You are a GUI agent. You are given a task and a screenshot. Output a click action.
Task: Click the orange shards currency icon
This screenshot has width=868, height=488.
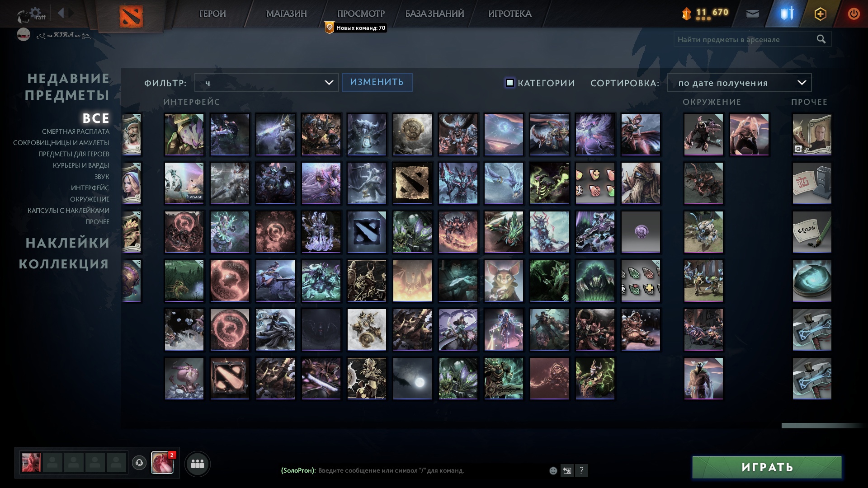tap(687, 14)
